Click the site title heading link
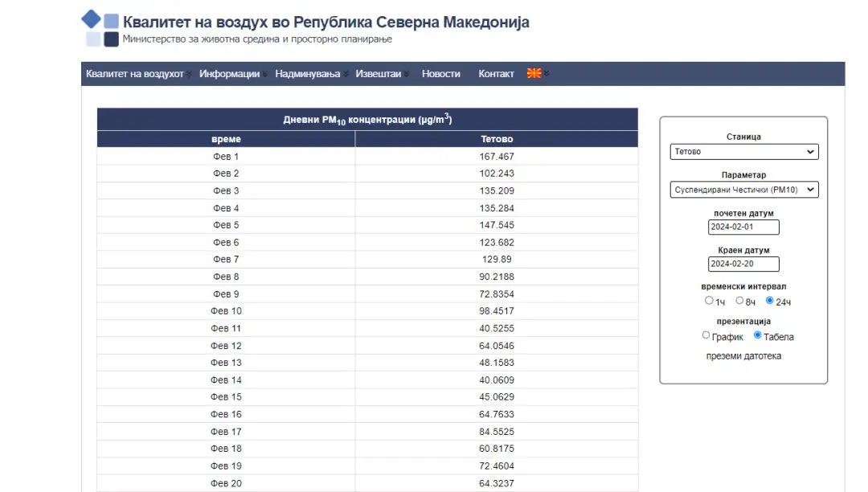Image resolution: width=868 pixels, height=492 pixels. point(325,23)
